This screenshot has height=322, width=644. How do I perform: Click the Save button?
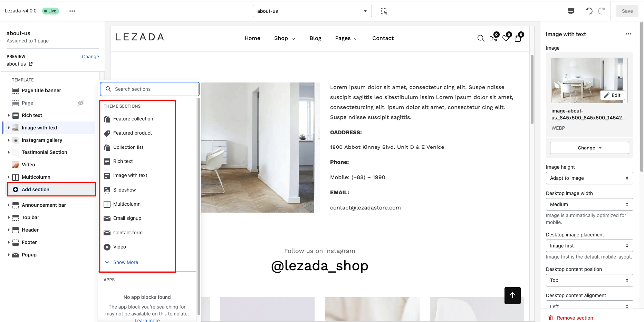tap(627, 11)
